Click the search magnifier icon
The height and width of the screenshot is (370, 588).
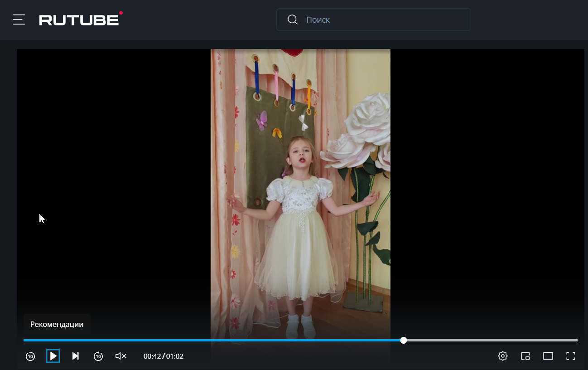click(293, 19)
